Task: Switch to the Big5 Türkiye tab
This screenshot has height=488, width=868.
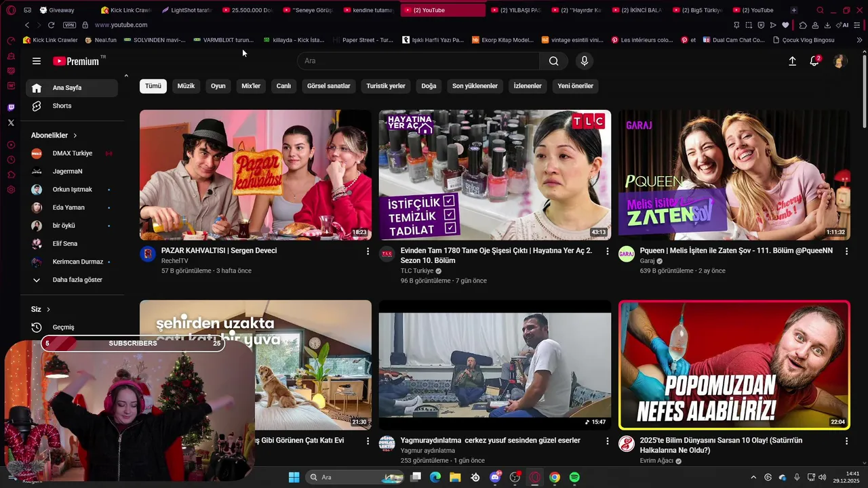Action: click(698, 10)
